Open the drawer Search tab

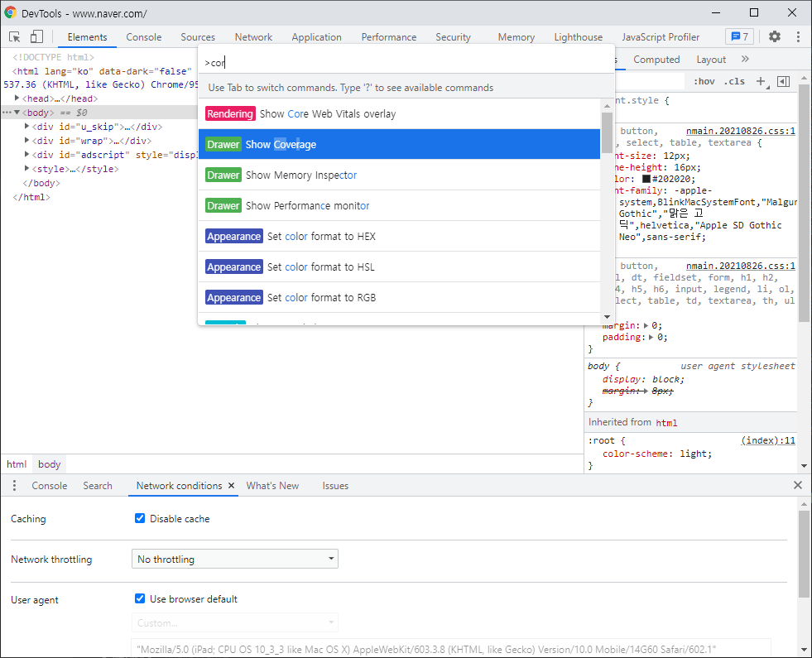98,486
